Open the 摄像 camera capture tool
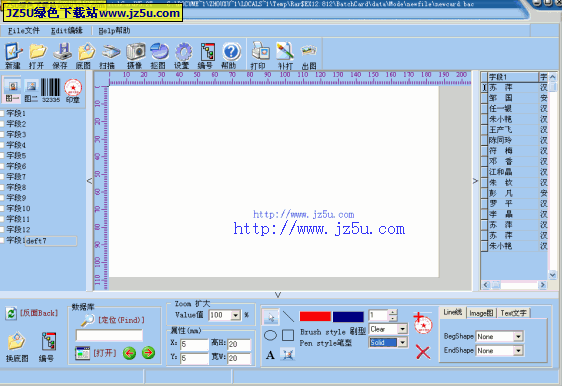Viewport: 562px width, 386px height. 135,55
